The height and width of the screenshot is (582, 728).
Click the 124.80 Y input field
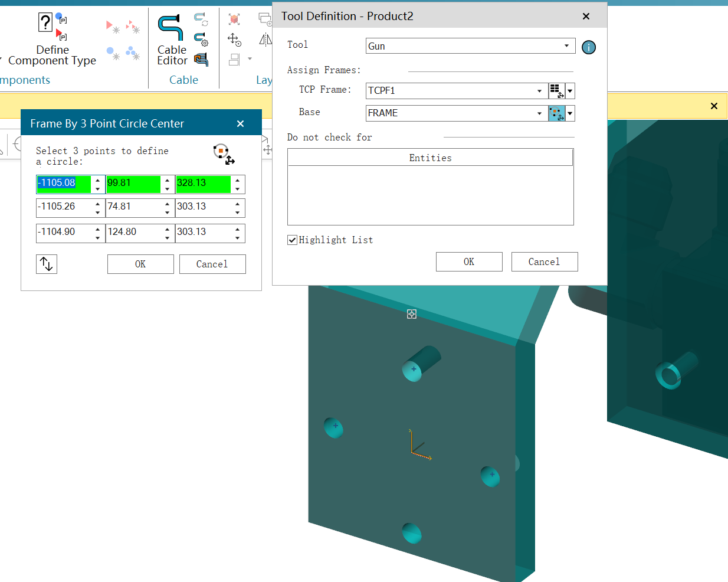tap(133, 233)
